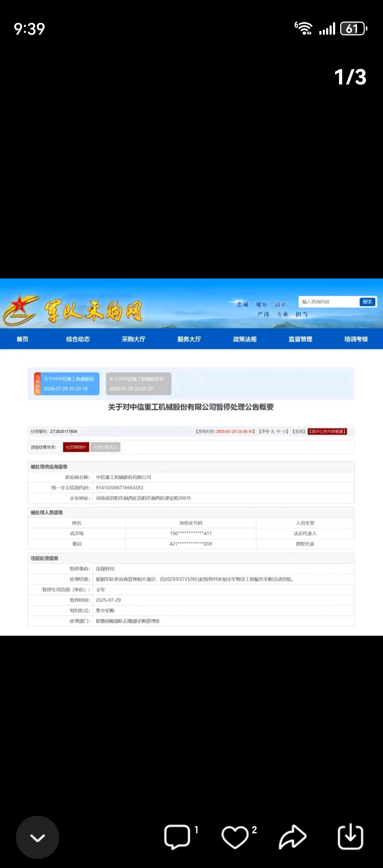
Task: Click credit code 9141030067166633X2
Action: [119, 487]
